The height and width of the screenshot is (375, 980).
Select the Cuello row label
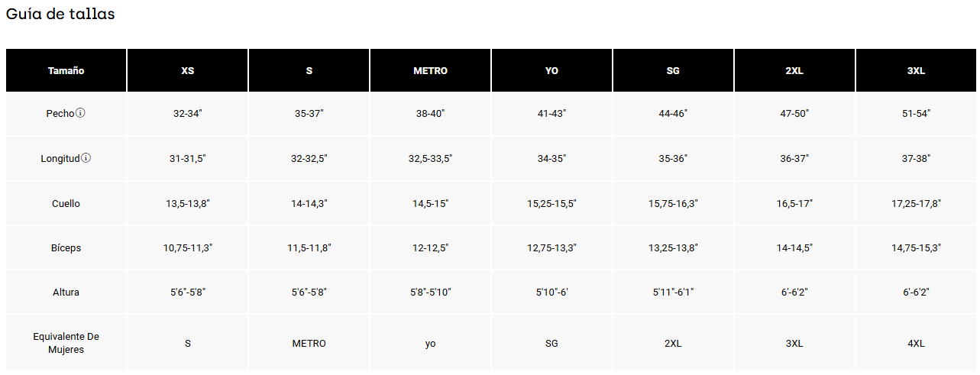pos(66,203)
